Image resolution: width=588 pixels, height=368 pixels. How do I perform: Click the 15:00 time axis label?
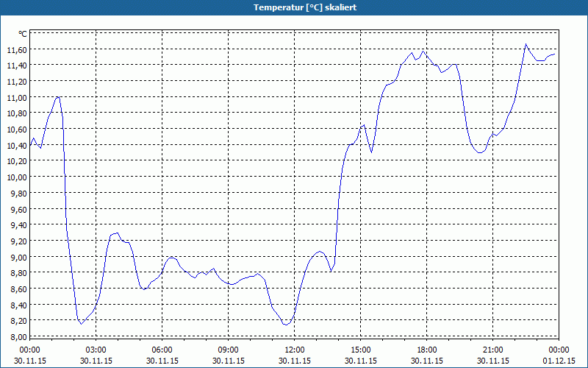pos(361,350)
